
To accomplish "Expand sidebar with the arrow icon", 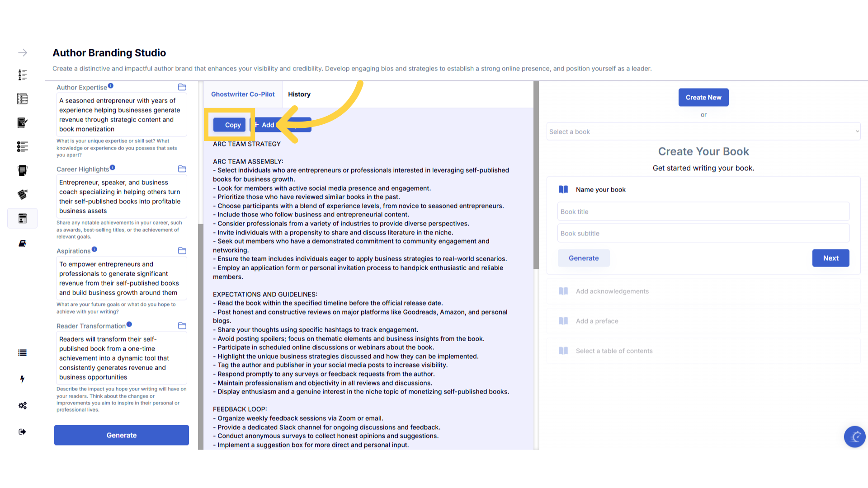I will (22, 53).
